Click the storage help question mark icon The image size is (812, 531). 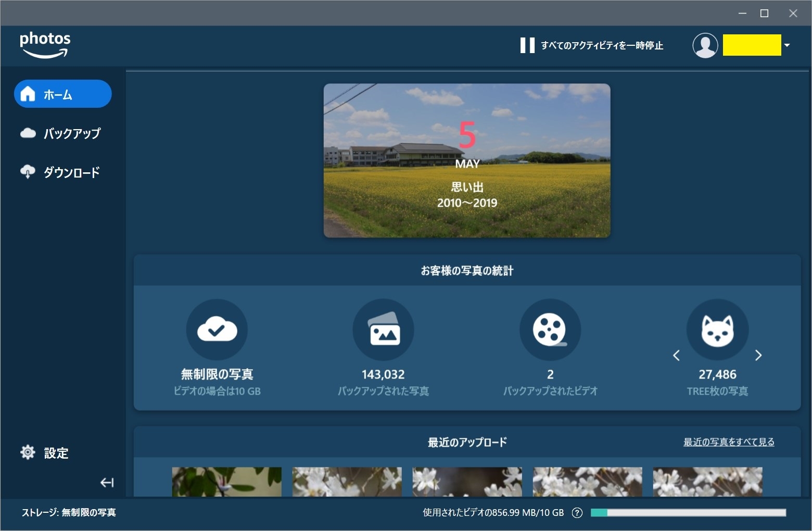click(577, 513)
